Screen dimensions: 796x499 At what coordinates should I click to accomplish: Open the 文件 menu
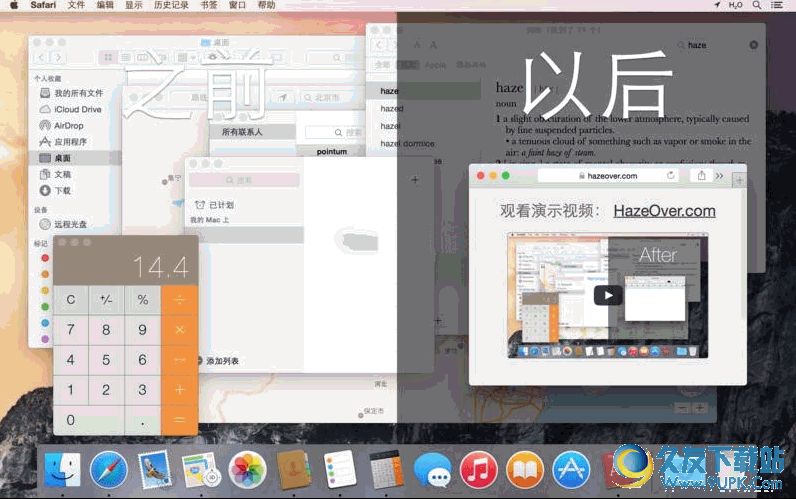[76, 5]
